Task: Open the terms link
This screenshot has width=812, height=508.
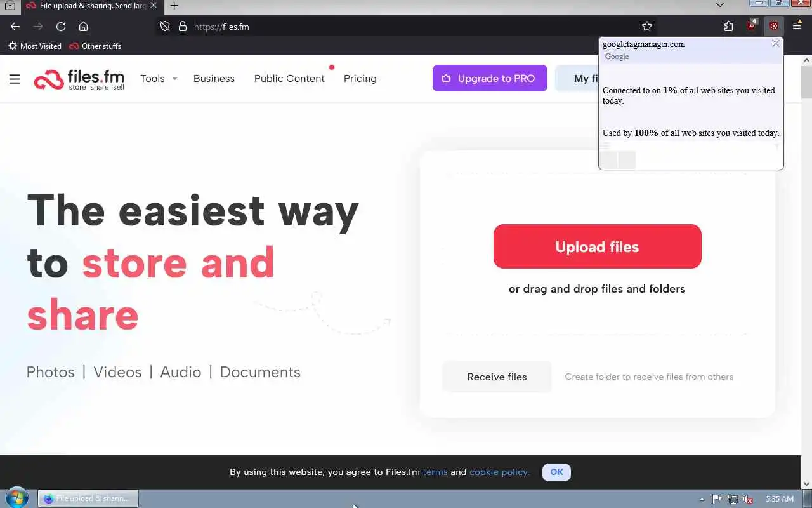Action: click(x=435, y=472)
